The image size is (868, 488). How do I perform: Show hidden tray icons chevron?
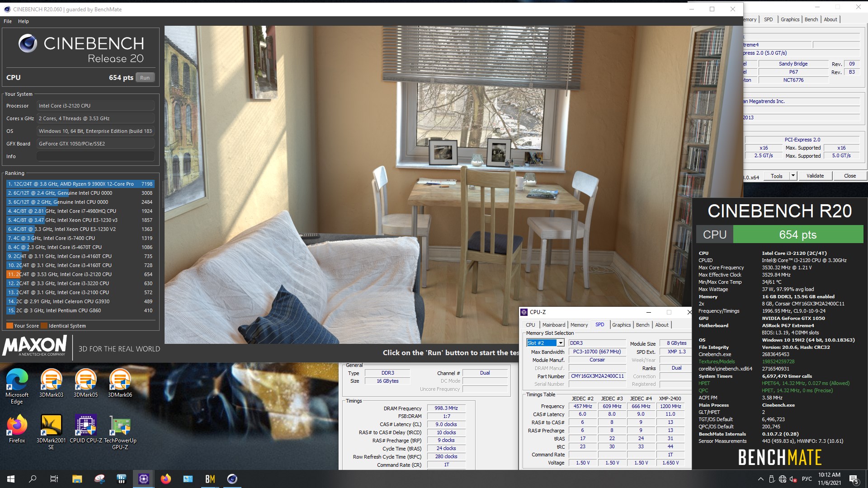point(760,479)
